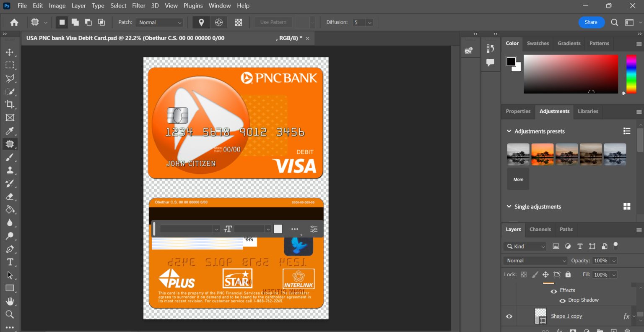
Task: Close the PNC bank document tab
Action: [307, 38]
